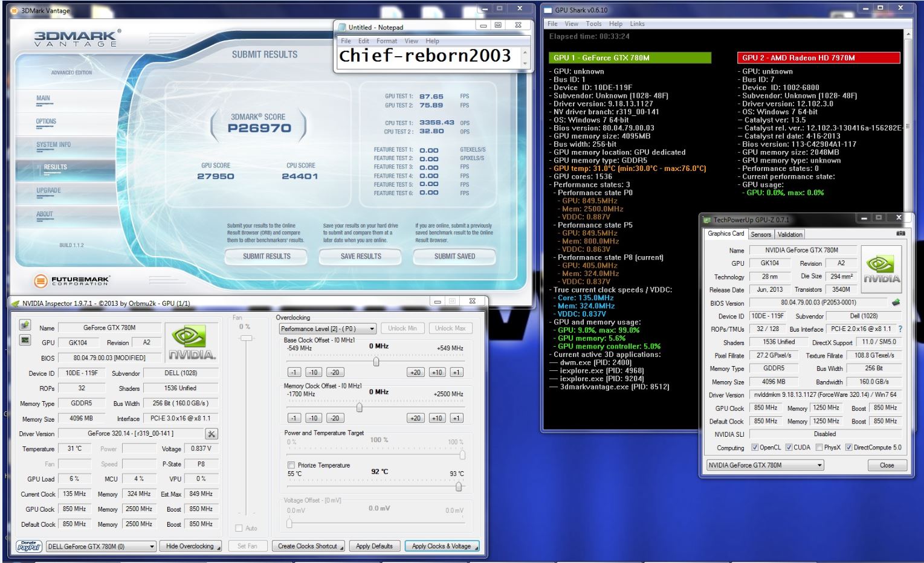The height and width of the screenshot is (563, 924).
Task: Click the Notepad title bar document icon
Action: pyautogui.click(x=342, y=27)
